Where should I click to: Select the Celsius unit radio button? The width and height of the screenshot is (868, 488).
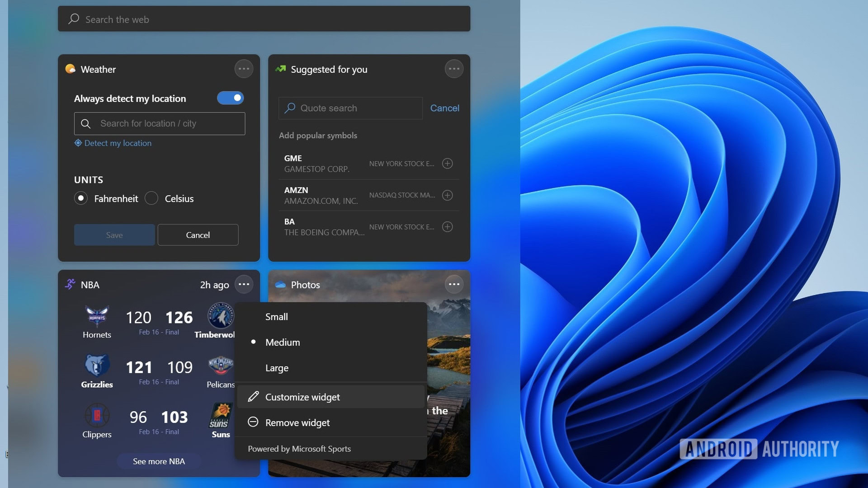(151, 198)
